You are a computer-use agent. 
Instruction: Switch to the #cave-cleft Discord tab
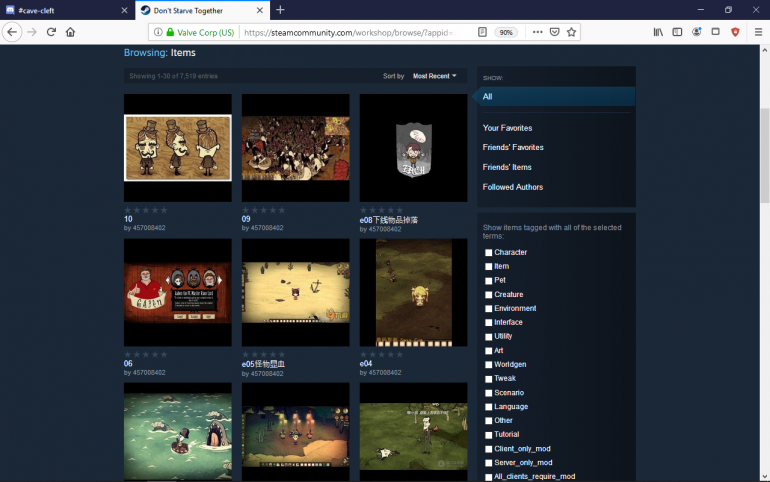67,10
